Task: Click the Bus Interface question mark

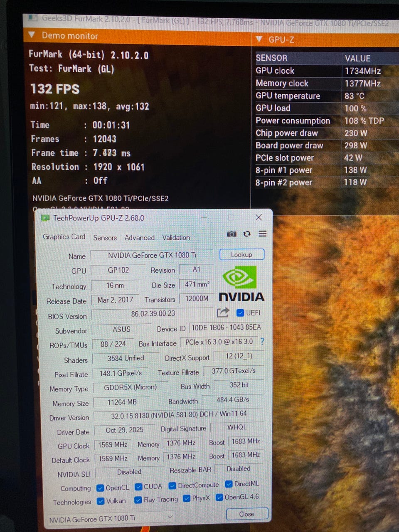Action: (x=262, y=341)
